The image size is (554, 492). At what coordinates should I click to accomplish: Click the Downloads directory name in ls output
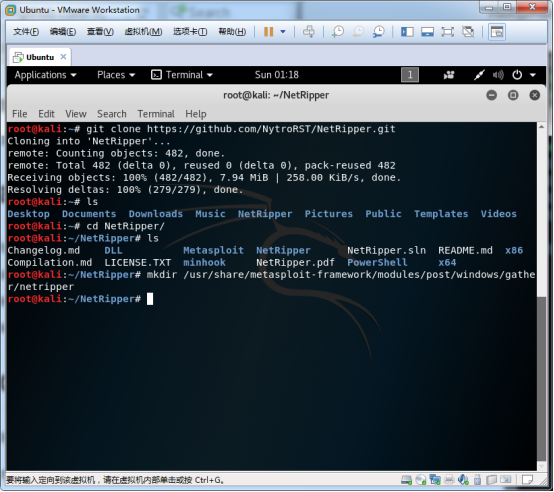[155, 214]
